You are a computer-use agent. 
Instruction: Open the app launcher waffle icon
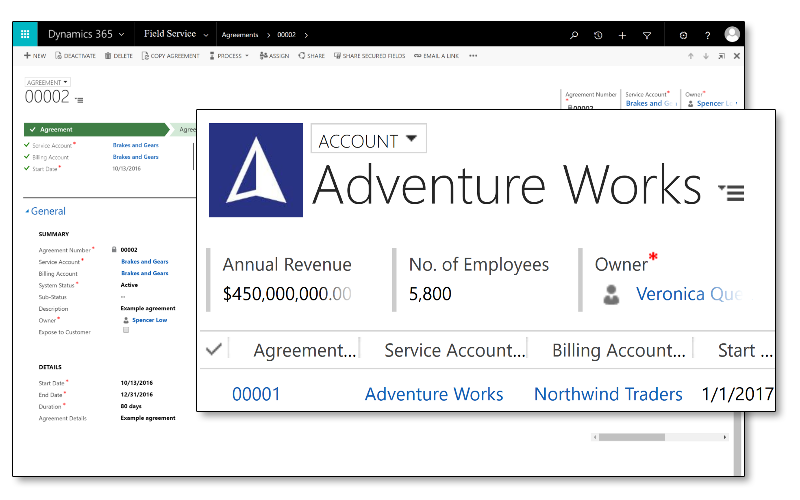(25, 34)
